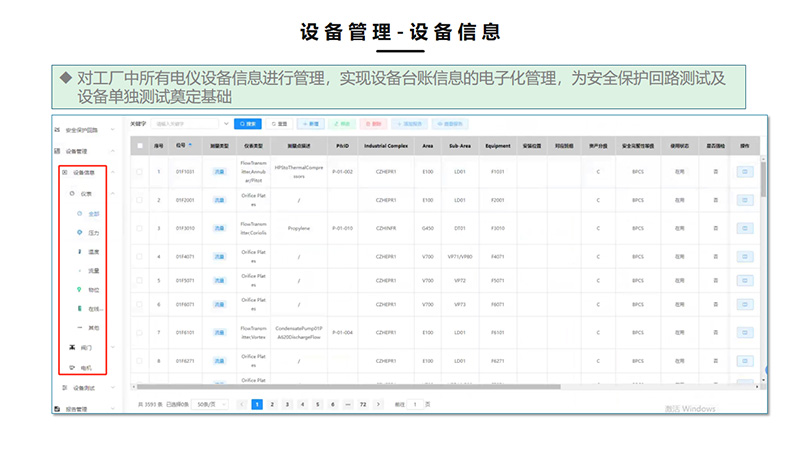Select 其他 in the sidebar menu
Image resolution: width=800 pixels, height=450 pixels.
[x=94, y=328]
